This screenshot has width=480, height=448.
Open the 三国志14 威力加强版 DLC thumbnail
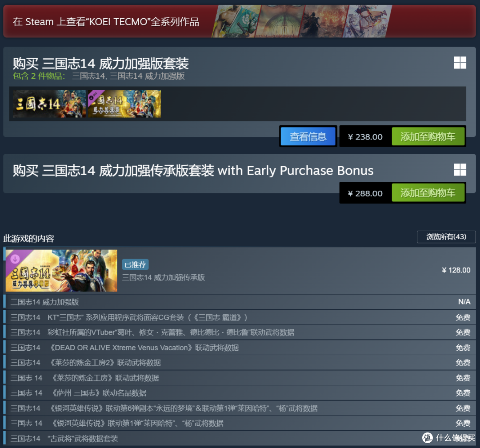124,104
